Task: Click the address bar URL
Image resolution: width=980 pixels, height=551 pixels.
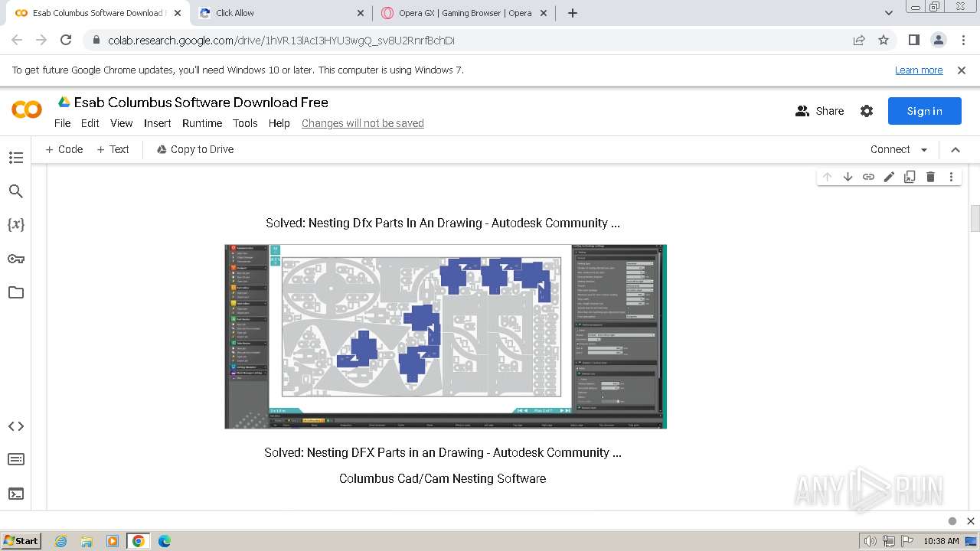Action: (281, 40)
